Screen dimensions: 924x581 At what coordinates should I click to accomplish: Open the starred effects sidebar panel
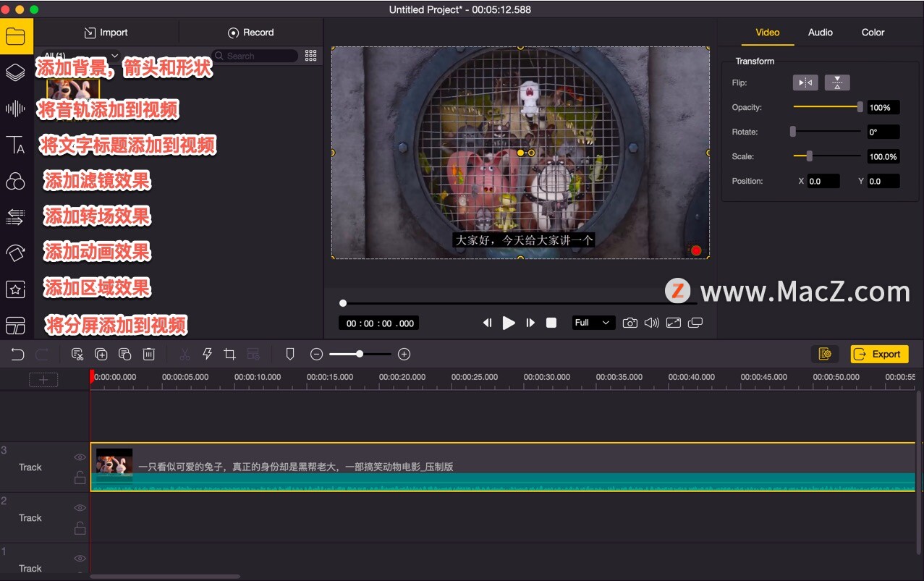pos(15,289)
